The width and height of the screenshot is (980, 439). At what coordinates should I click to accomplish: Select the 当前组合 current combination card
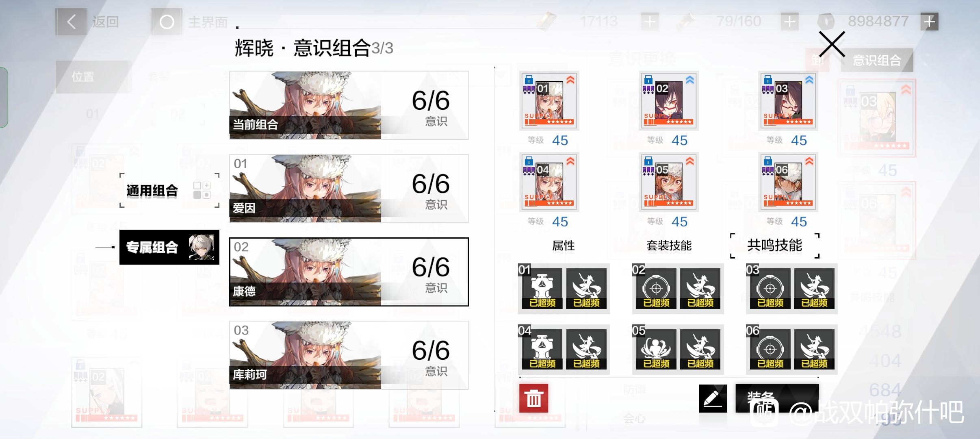pos(349,105)
